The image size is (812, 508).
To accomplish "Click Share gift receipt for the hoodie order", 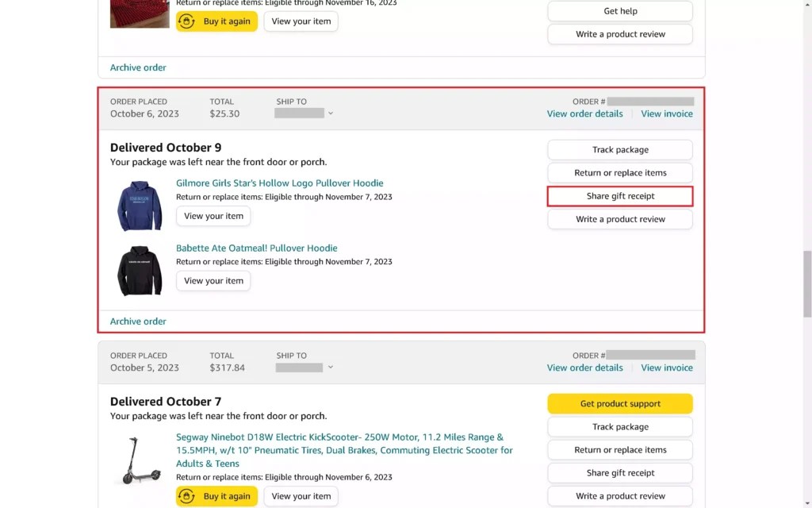I will (619, 195).
